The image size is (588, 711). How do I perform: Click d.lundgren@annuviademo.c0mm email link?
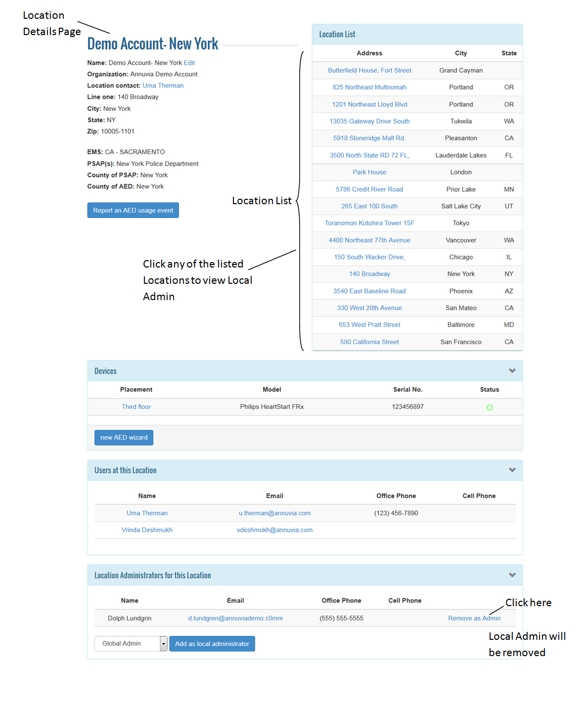[235, 618]
